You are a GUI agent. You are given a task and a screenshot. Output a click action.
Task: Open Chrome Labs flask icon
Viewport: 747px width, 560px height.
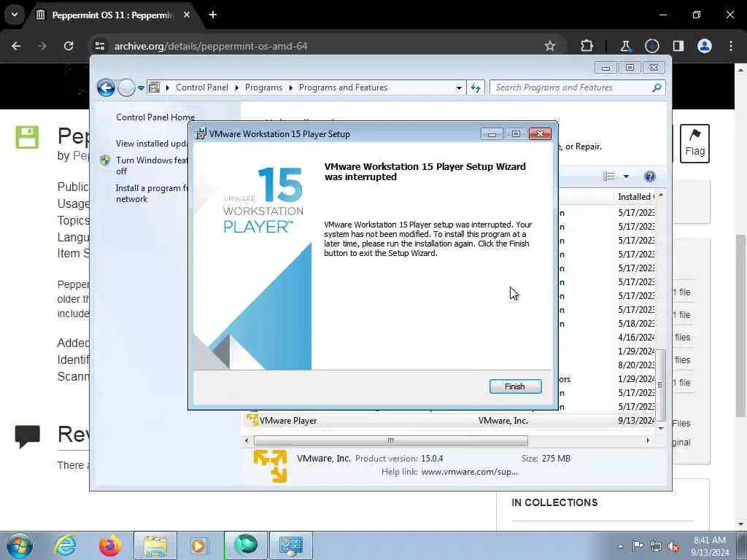625,46
